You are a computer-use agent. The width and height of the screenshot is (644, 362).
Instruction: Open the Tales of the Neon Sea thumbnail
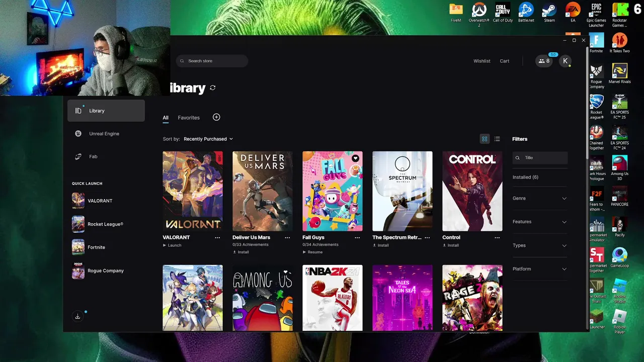click(x=402, y=298)
